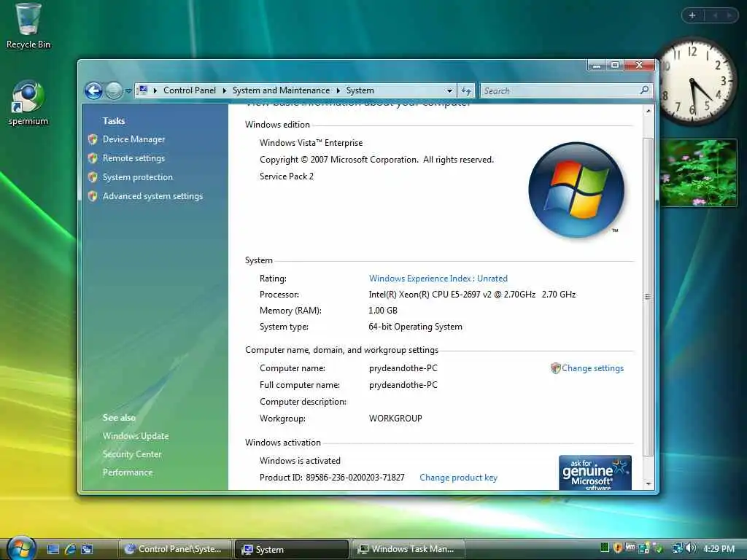Open the spermium desktop shortcut
Image resolution: width=747 pixels, height=560 pixels.
click(x=28, y=102)
